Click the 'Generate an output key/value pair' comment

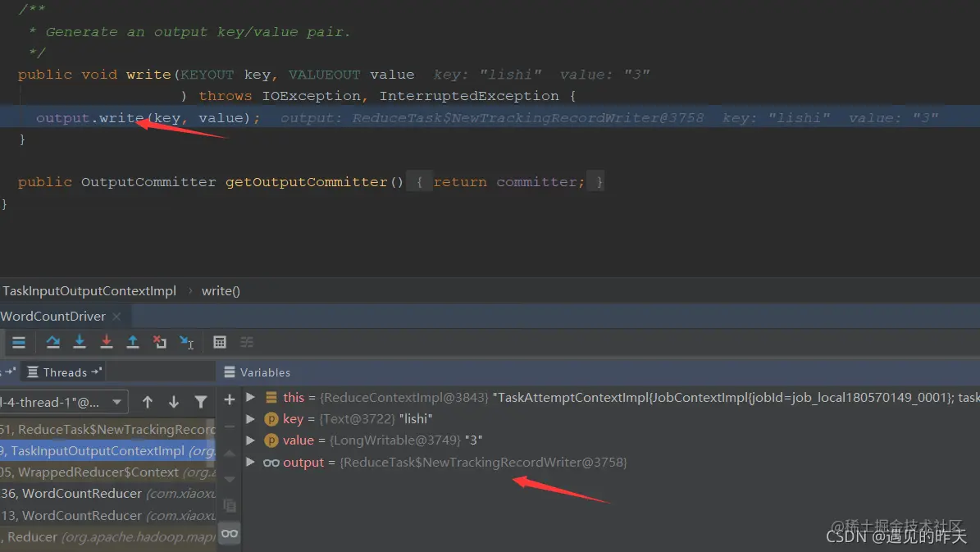click(198, 32)
